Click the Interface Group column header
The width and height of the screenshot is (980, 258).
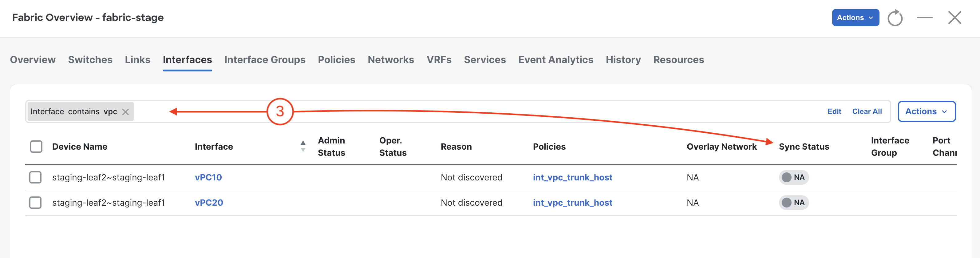[x=890, y=146]
